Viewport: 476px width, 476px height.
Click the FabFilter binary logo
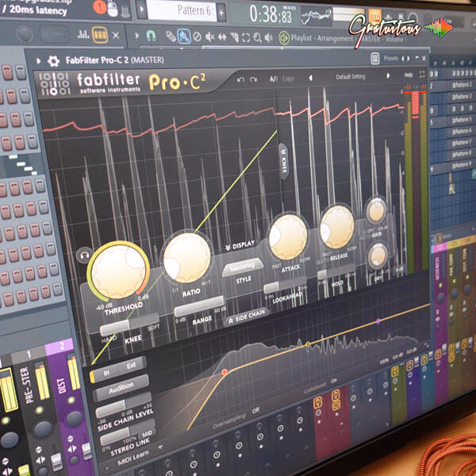(x=55, y=83)
